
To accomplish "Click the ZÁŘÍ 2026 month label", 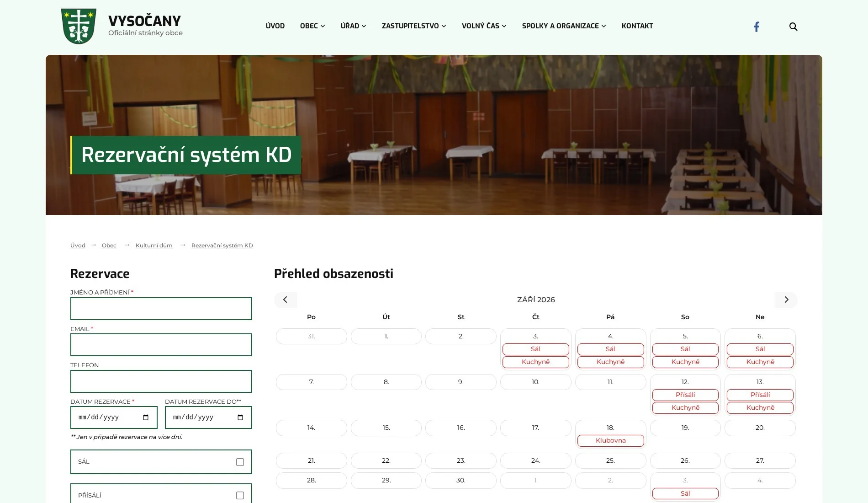I will (536, 300).
